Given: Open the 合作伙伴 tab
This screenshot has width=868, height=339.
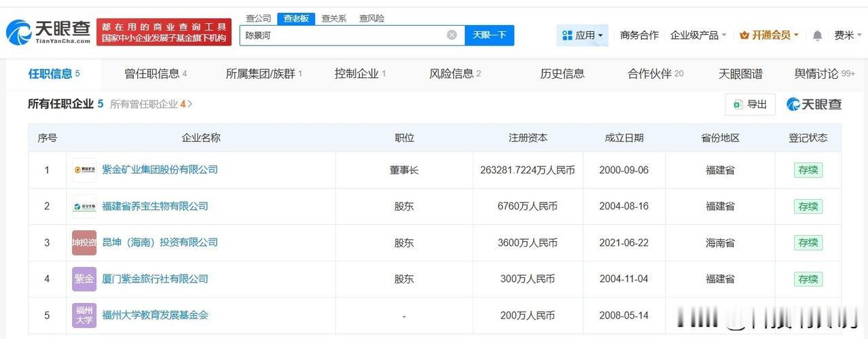Looking at the screenshot, I should point(655,73).
